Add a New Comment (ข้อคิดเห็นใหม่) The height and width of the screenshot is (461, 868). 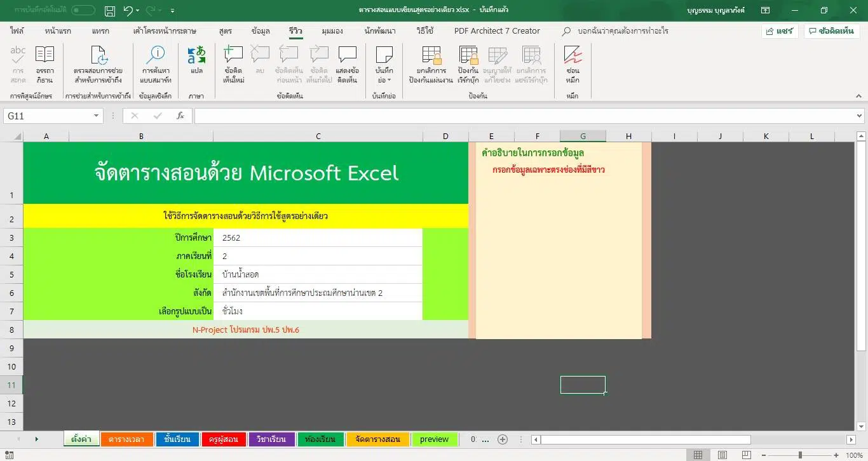(234, 65)
